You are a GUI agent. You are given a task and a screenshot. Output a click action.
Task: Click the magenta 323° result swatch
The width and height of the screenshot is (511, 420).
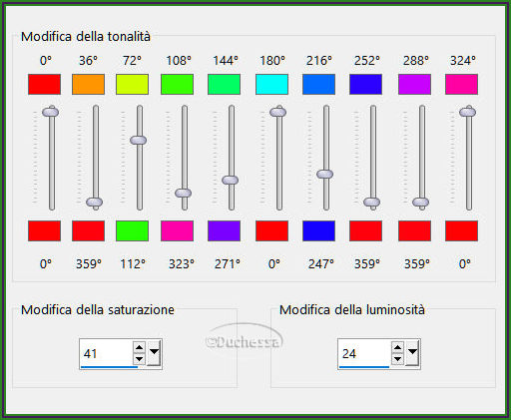[177, 230]
